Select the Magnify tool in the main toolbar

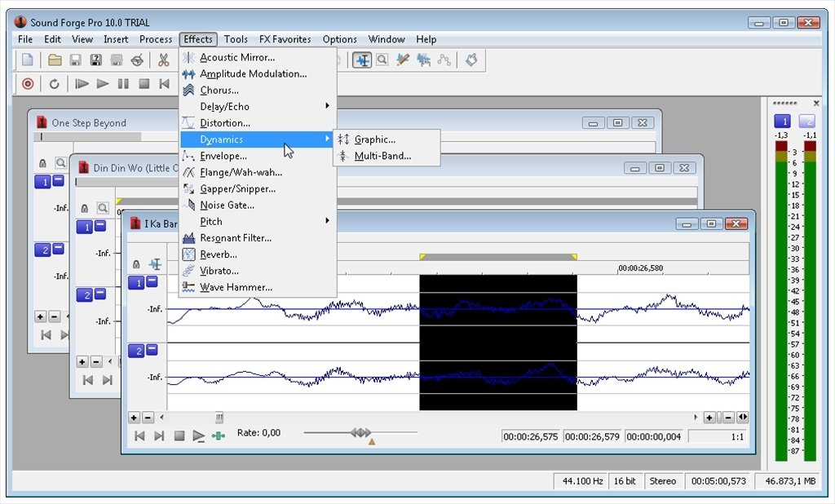tap(382, 60)
